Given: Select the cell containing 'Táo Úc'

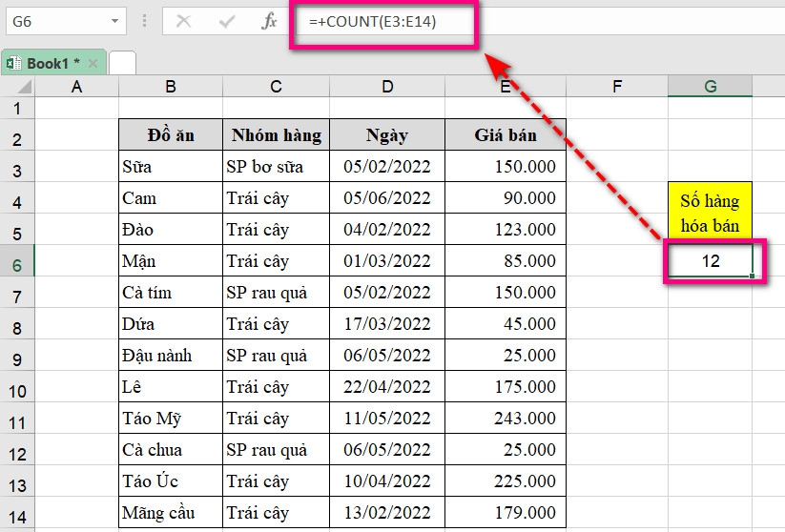Looking at the screenshot, I should pos(171,481).
